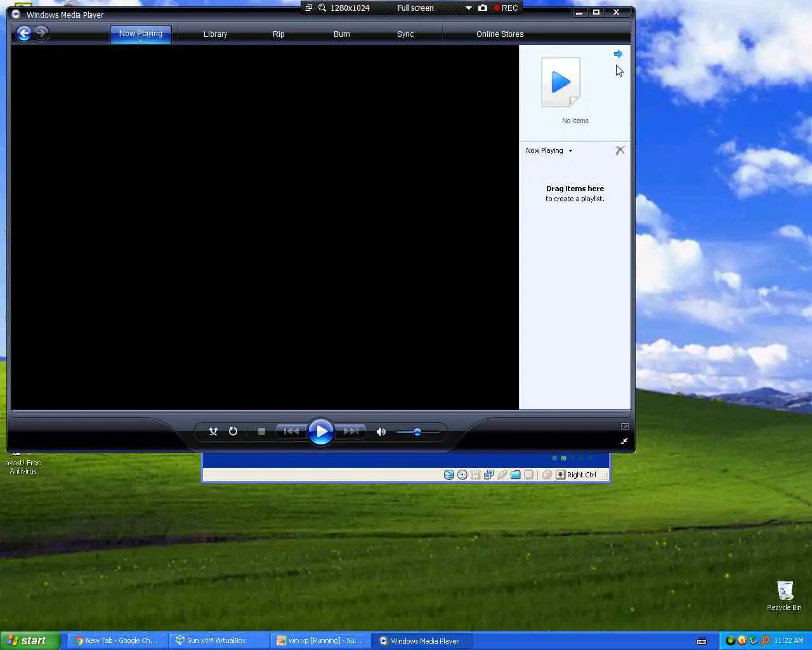Click the window-switch icon in recorder bar
The height and width of the screenshot is (650, 812).
pyautogui.click(x=309, y=8)
